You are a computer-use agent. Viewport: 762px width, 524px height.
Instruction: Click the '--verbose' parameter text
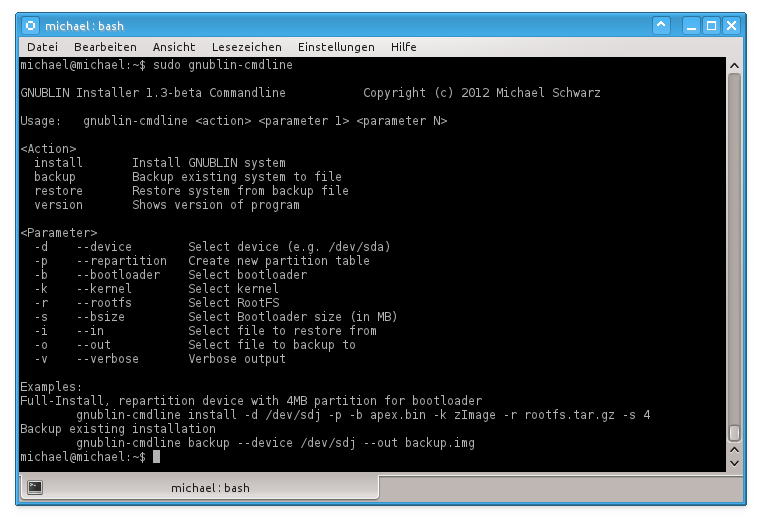107,359
